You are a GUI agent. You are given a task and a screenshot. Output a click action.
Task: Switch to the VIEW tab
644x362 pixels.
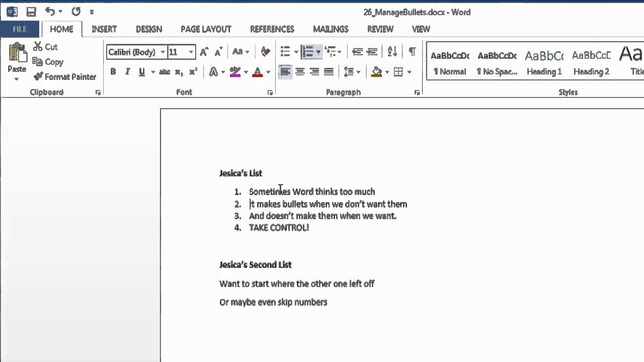coord(421,29)
